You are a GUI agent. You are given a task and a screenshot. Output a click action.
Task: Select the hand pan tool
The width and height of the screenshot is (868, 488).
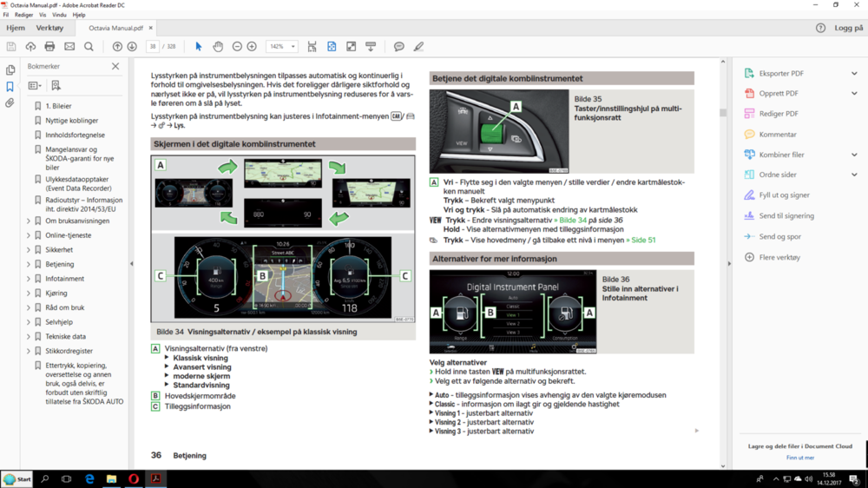click(x=218, y=47)
